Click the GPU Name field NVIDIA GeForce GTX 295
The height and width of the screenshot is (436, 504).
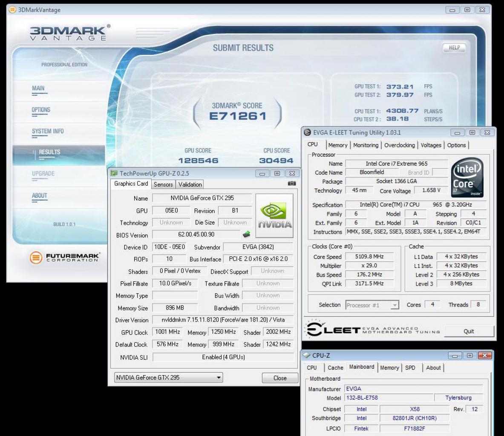tap(202, 198)
